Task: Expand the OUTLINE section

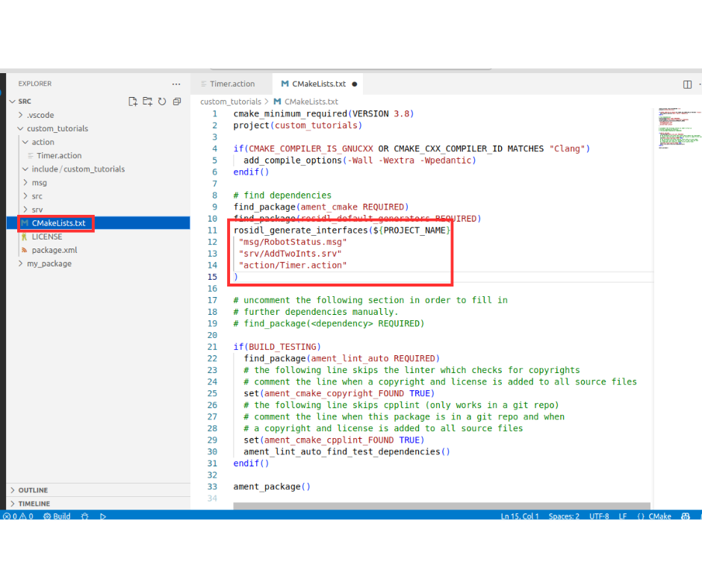Action: click(33, 490)
